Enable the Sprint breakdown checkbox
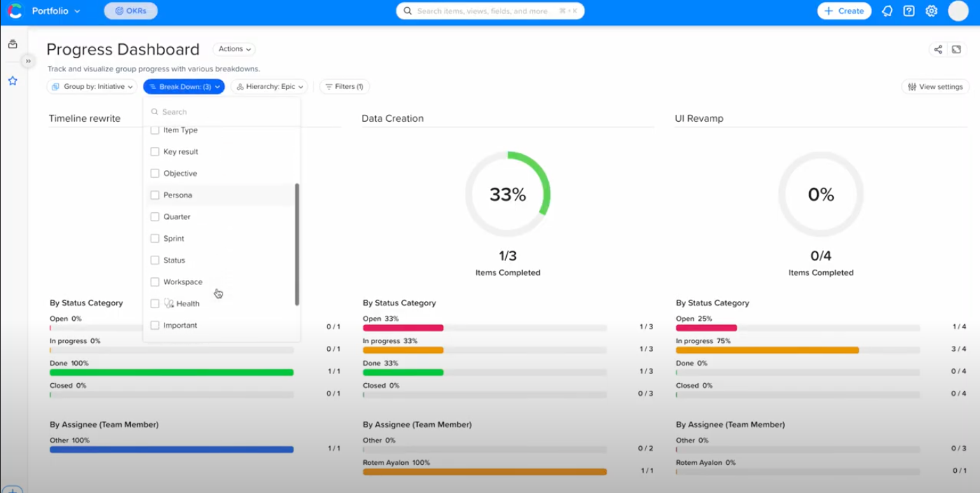The height and width of the screenshot is (493, 980). [x=155, y=239]
